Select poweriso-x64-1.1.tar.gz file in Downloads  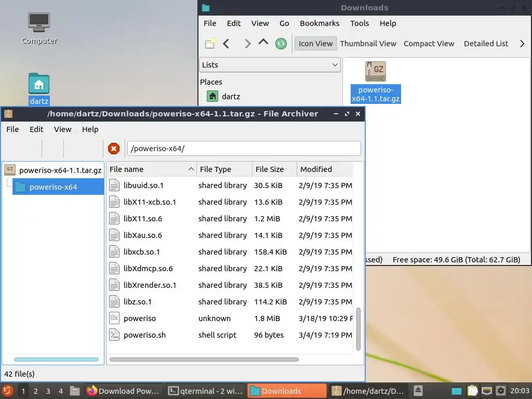click(x=375, y=82)
